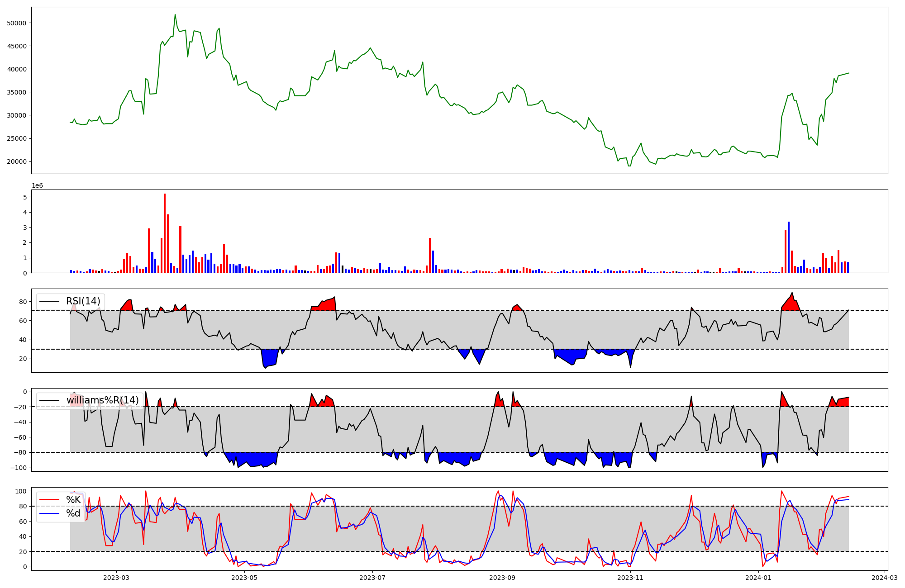Click the 2023-05 x-axis date label
This screenshot has width=905, height=588.
tap(244, 577)
